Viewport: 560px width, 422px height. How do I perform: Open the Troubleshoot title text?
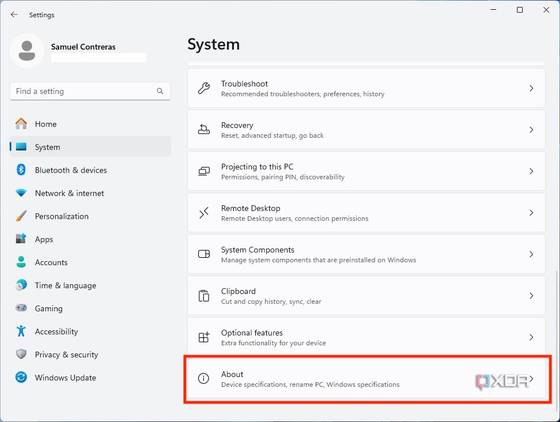[x=244, y=84]
